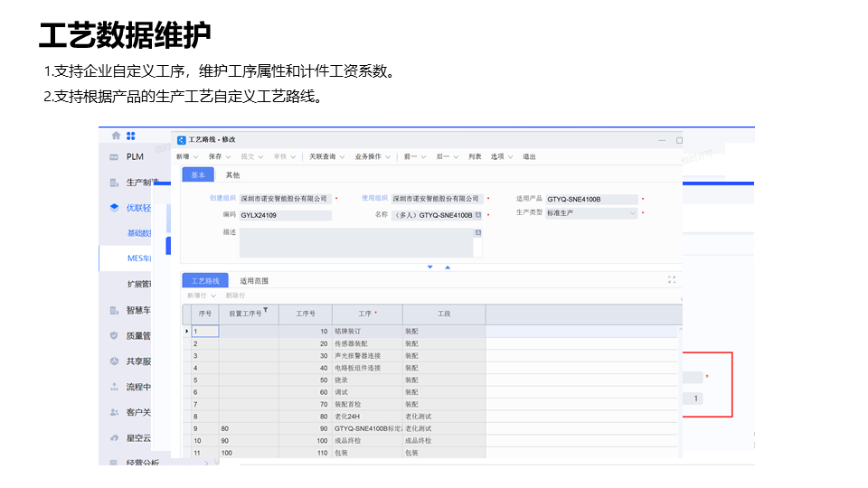
Task: Open the 生产类型 dropdown
Action: point(632,213)
